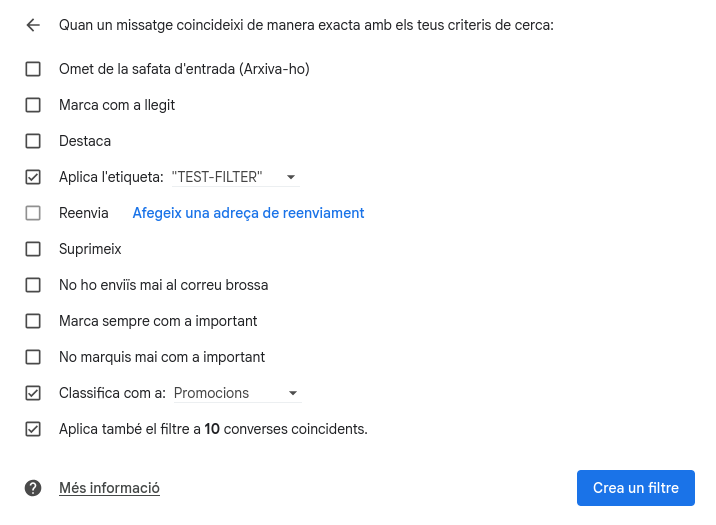
Task: Click the help question mark icon
Action: tap(33, 488)
